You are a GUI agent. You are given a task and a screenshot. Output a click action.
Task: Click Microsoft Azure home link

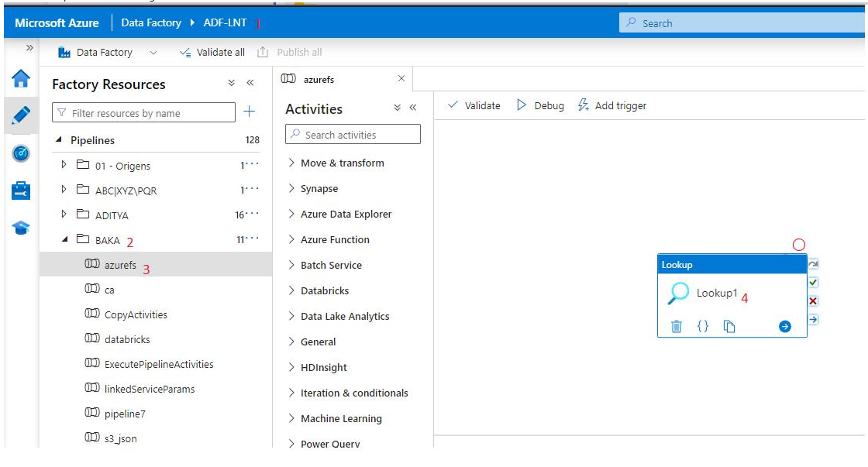pyautogui.click(x=57, y=22)
